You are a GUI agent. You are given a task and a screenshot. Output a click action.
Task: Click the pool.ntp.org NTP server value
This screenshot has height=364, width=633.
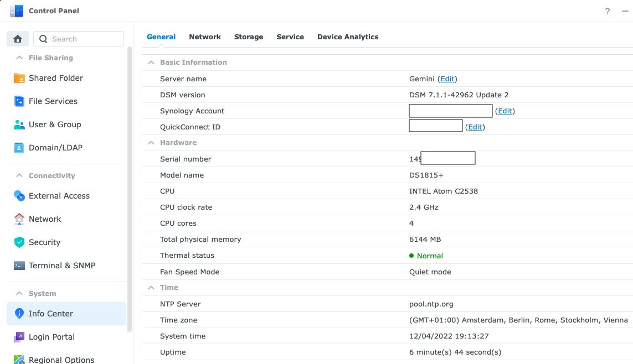(x=431, y=304)
